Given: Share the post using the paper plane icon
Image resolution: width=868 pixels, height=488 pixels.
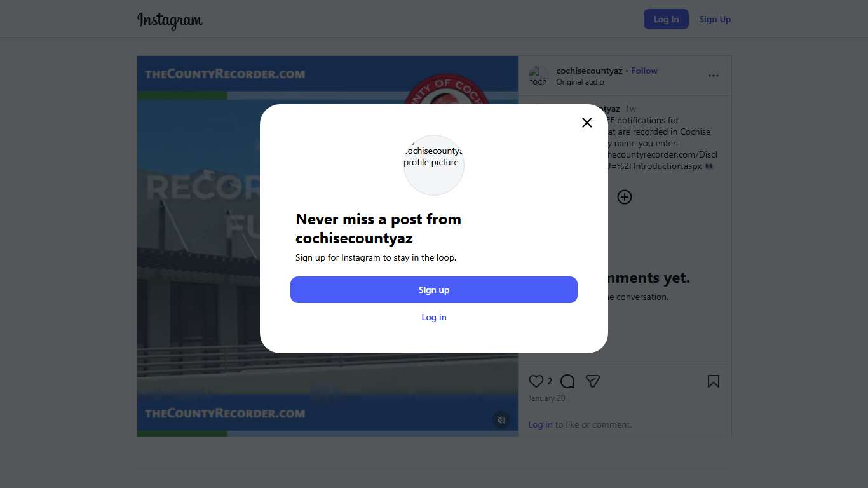Looking at the screenshot, I should click(x=593, y=381).
